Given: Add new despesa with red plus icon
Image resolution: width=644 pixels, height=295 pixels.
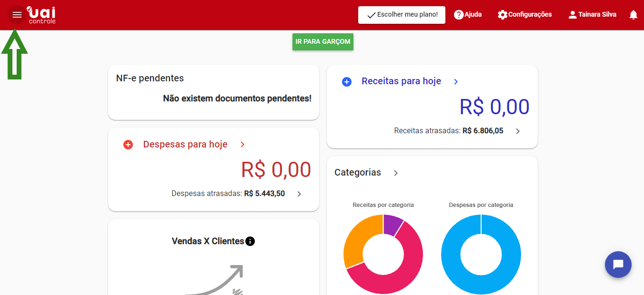Looking at the screenshot, I should pos(128,145).
